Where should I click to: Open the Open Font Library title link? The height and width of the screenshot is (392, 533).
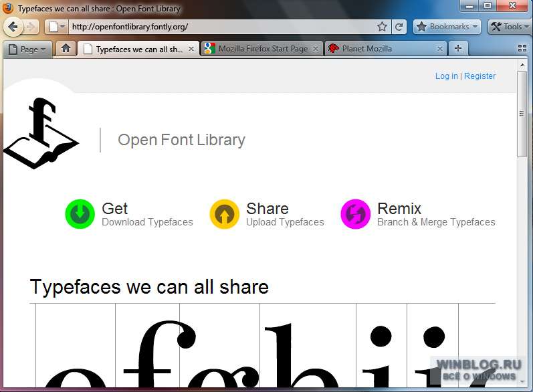tap(181, 140)
